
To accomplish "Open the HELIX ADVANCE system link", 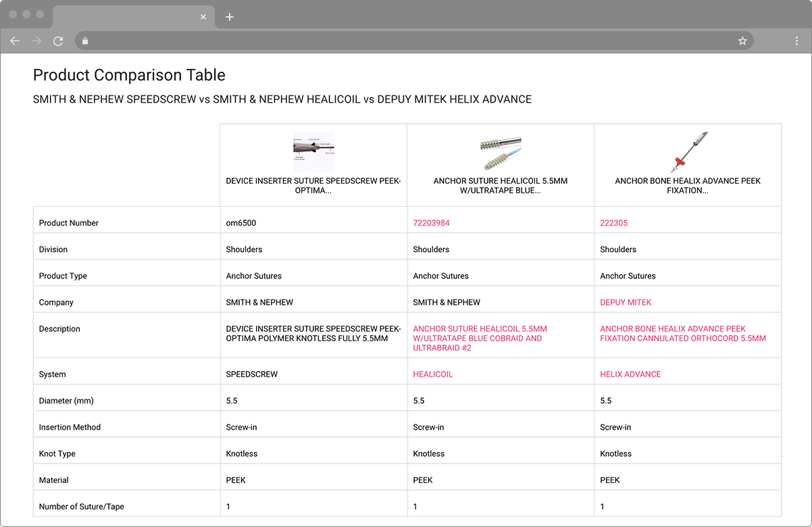I will (x=630, y=374).
